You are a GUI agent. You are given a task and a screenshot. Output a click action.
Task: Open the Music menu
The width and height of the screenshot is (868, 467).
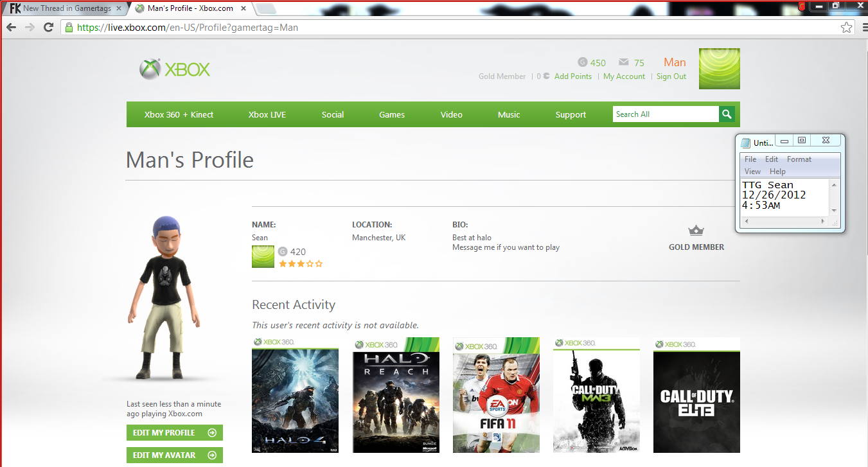pos(509,114)
